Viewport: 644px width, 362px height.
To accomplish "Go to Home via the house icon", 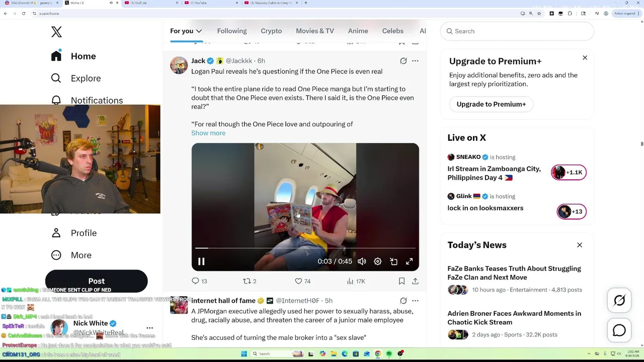I will tap(56, 56).
